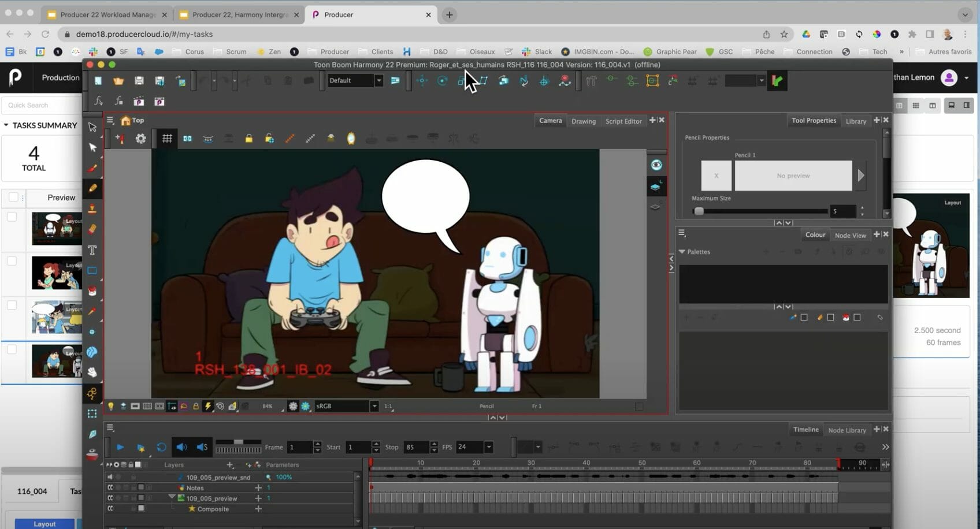Expand the Timeline toolbar overflow chevron
The width and height of the screenshot is (980, 529).
tap(885, 447)
